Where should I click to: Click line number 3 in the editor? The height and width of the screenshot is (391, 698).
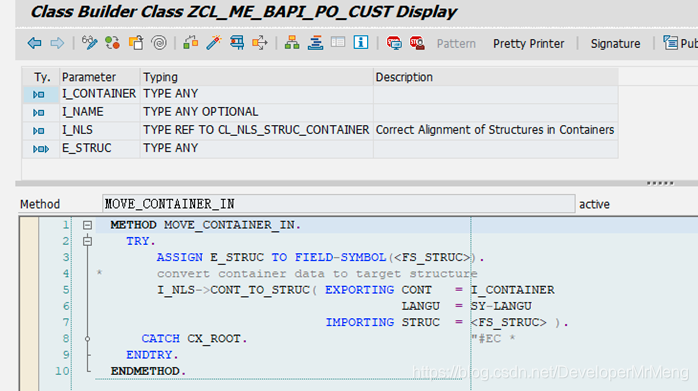[66, 257]
